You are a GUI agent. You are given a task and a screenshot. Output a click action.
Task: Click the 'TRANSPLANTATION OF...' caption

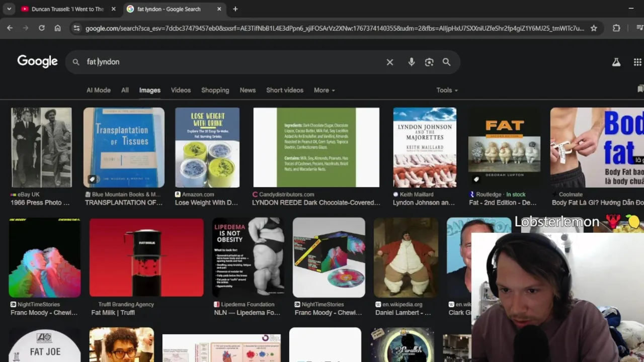tap(124, 203)
